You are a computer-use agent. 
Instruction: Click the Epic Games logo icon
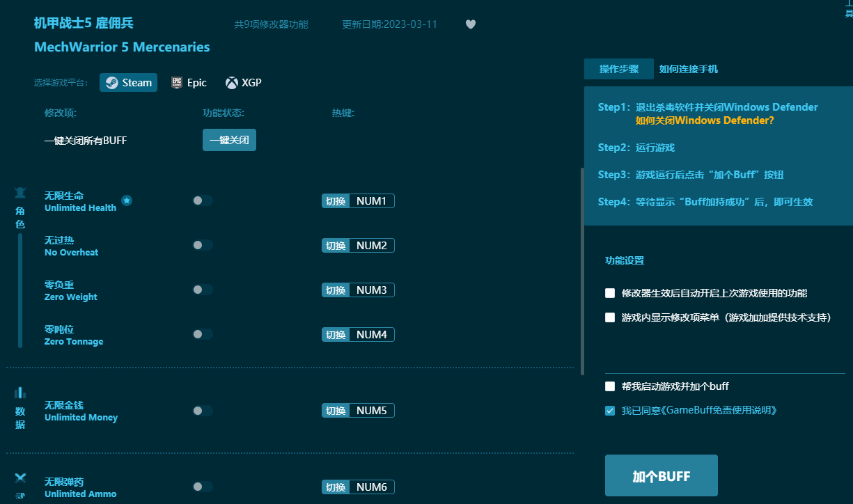click(177, 83)
